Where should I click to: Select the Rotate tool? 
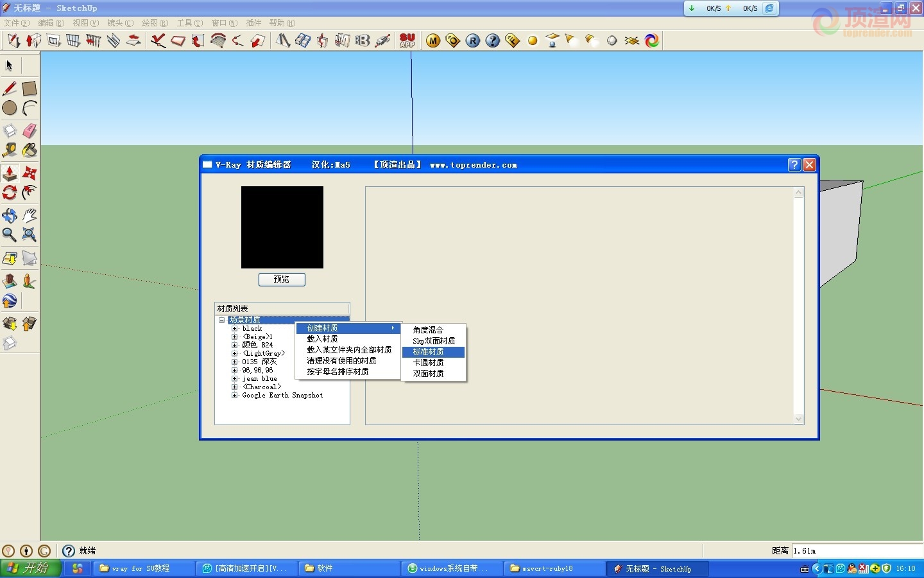tap(10, 193)
